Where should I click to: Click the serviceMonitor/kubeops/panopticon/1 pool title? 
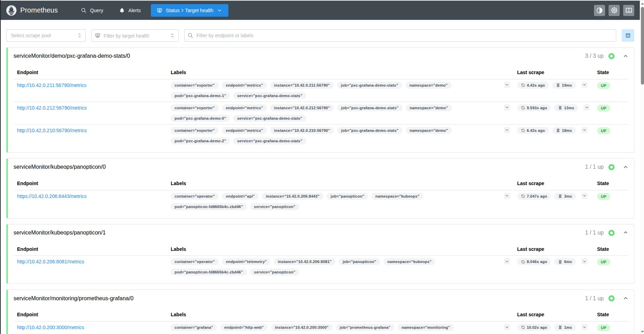click(59, 232)
